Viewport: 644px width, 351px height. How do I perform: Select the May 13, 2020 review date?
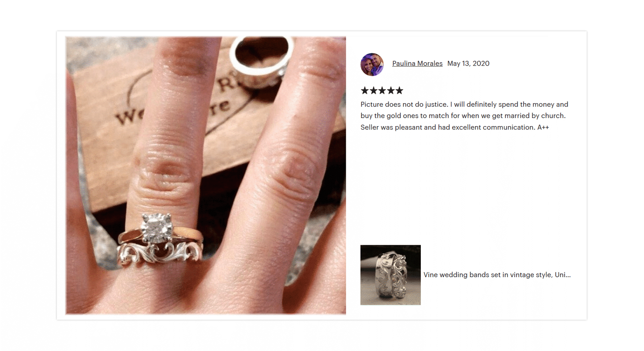tap(468, 63)
